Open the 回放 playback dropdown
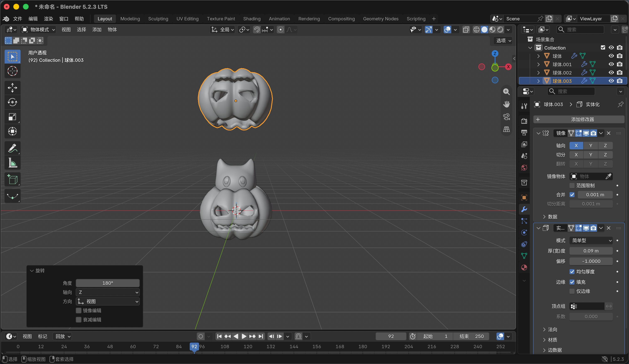Screen dimensions: 629x364 pyautogui.click(x=62, y=336)
